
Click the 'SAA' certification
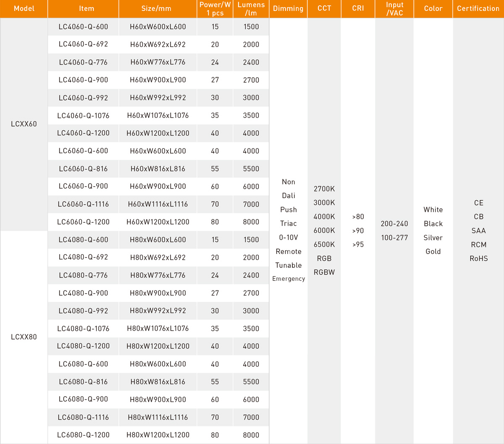(478, 231)
